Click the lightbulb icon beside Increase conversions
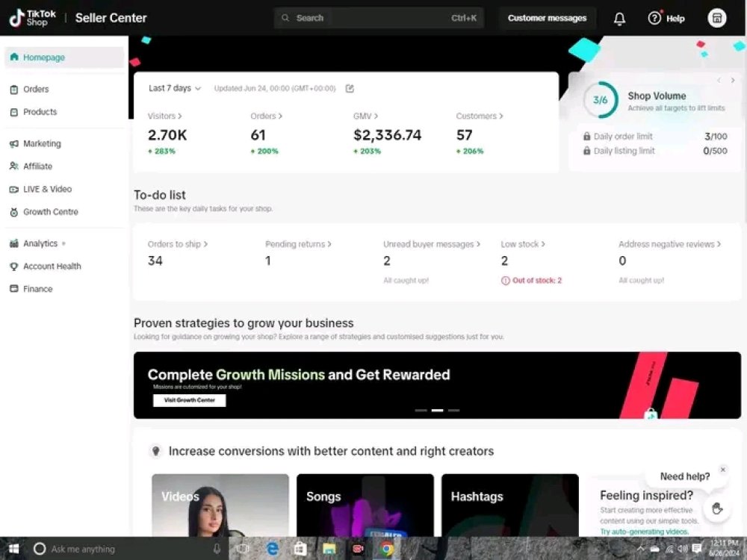 (x=155, y=451)
